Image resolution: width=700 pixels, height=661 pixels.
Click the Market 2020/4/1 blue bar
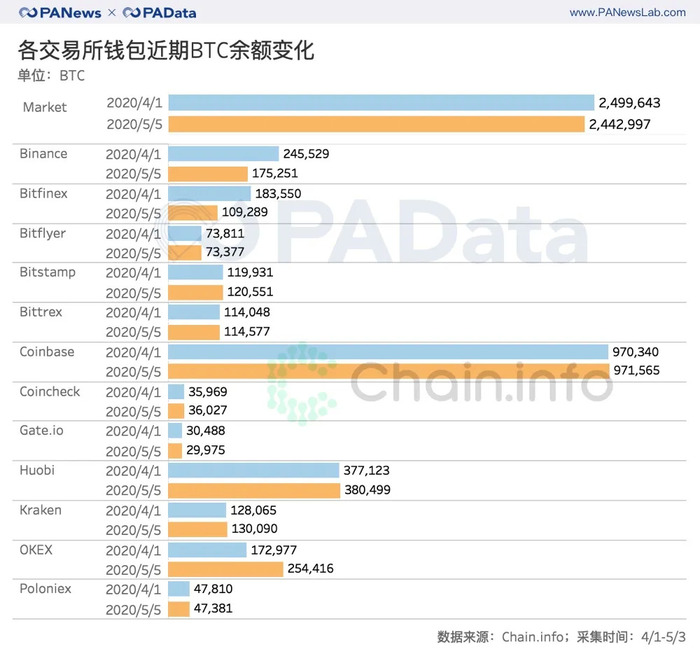pos(381,103)
